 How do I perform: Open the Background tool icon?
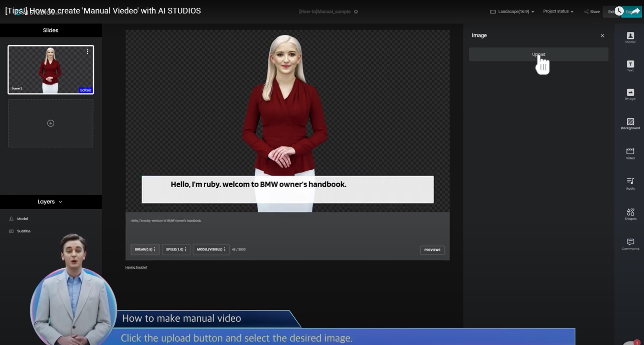[x=630, y=123]
